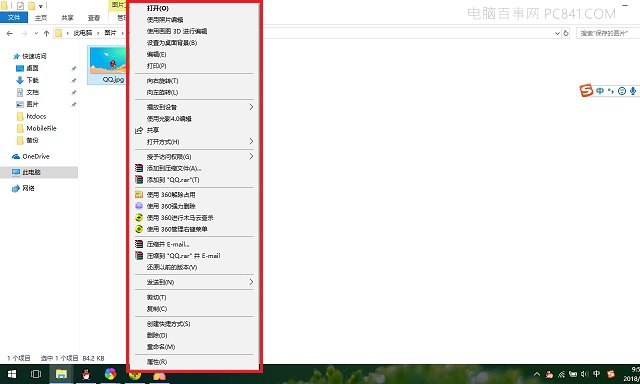Click the WinRAR icon for 压缩并 E-mail
640x384 pixels.
139,244
